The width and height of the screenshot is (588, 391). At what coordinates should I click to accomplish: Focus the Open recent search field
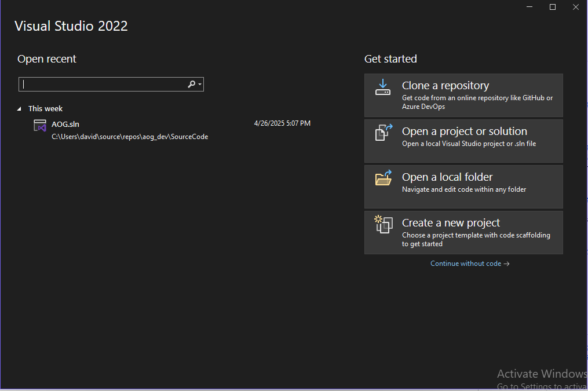(x=111, y=85)
